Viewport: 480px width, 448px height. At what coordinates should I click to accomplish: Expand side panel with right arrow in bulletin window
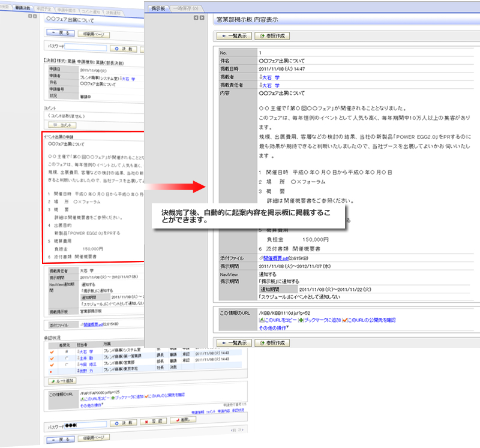pos(202,18)
